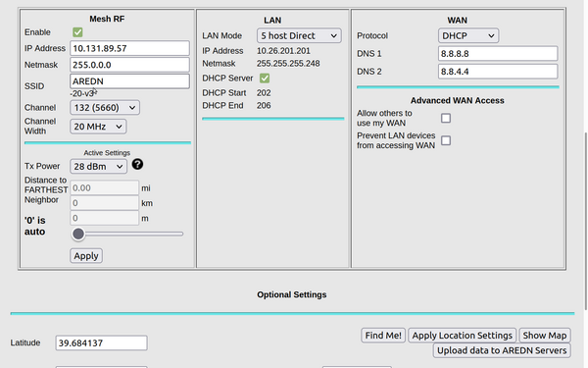Viewport: 588px width, 368px height.
Task: Toggle the Mesh RF Enable checkbox
Action: (x=77, y=32)
